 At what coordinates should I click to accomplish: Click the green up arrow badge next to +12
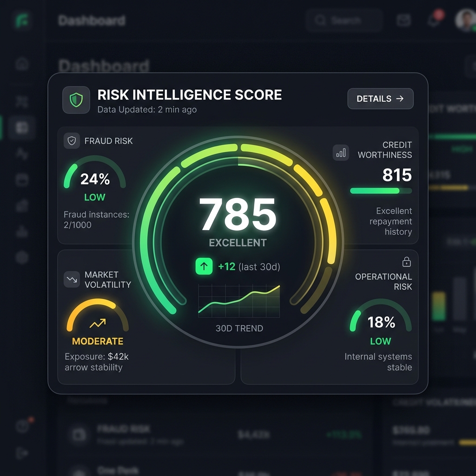pyautogui.click(x=204, y=266)
